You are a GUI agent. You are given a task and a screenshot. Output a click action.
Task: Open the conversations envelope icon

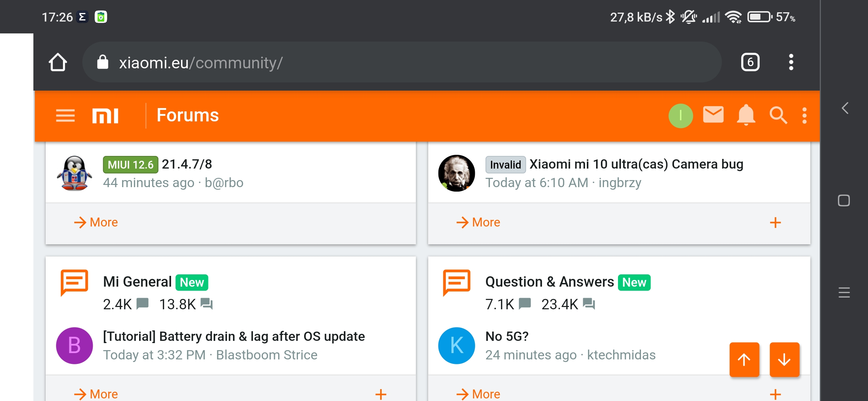coord(713,115)
